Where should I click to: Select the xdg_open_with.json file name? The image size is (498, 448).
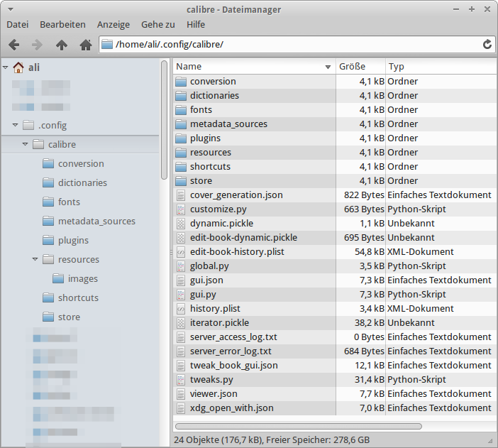[x=231, y=408]
